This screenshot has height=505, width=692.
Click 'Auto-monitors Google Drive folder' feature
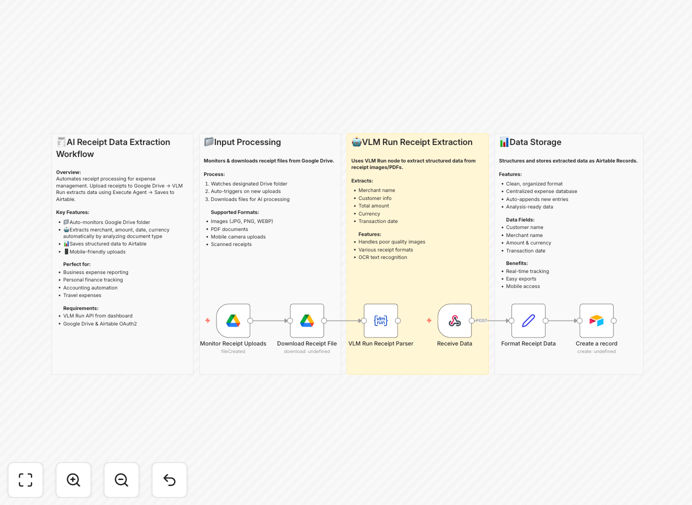click(107, 222)
